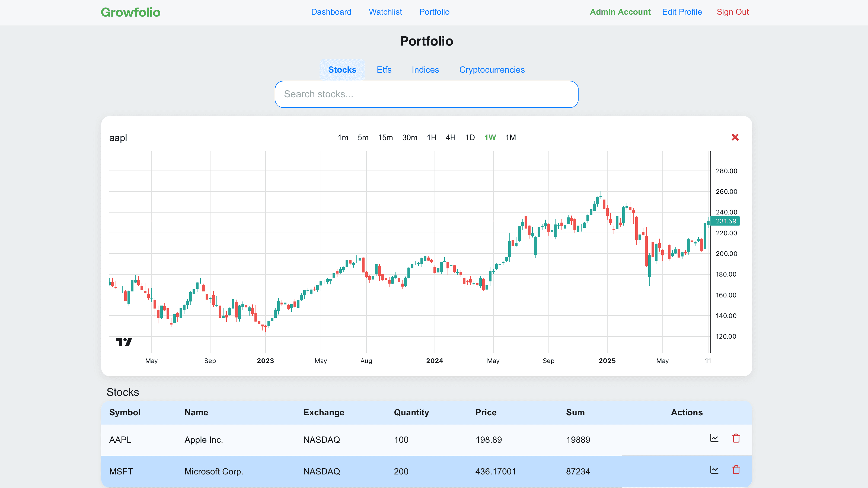Open the Cryptocurrencies tab
868x488 pixels.
tap(492, 70)
